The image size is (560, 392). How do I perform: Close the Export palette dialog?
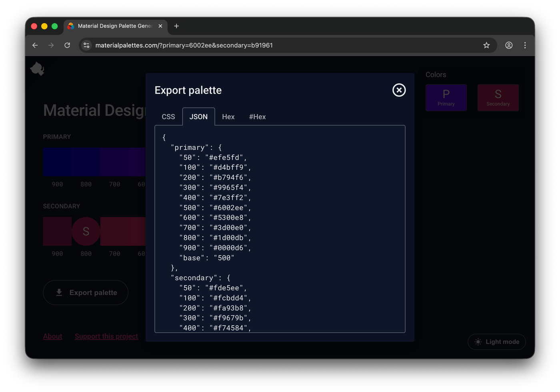click(399, 90)
